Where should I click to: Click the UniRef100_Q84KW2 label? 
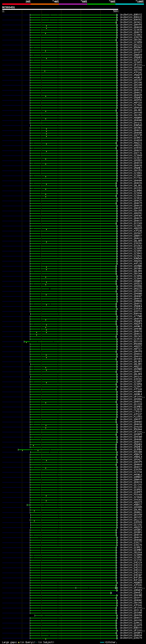point(131,600)
